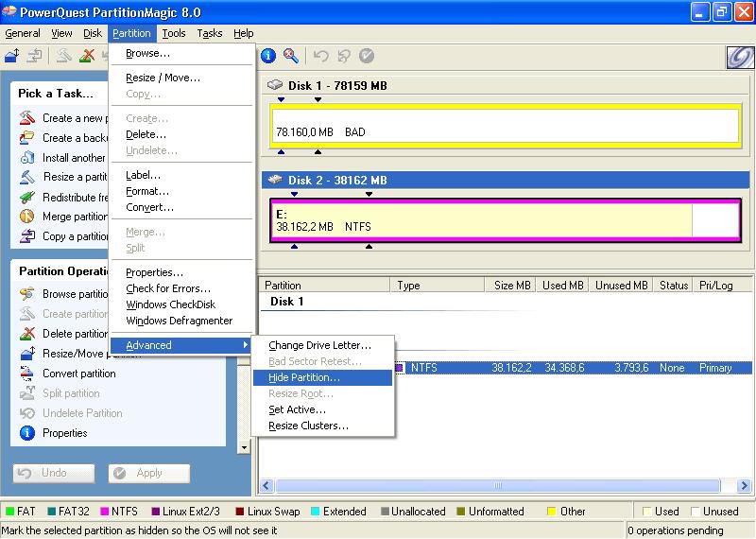Click the Create partition toolbar icon
The width and height of the screenshot is (756, 539).
[63, 56]
